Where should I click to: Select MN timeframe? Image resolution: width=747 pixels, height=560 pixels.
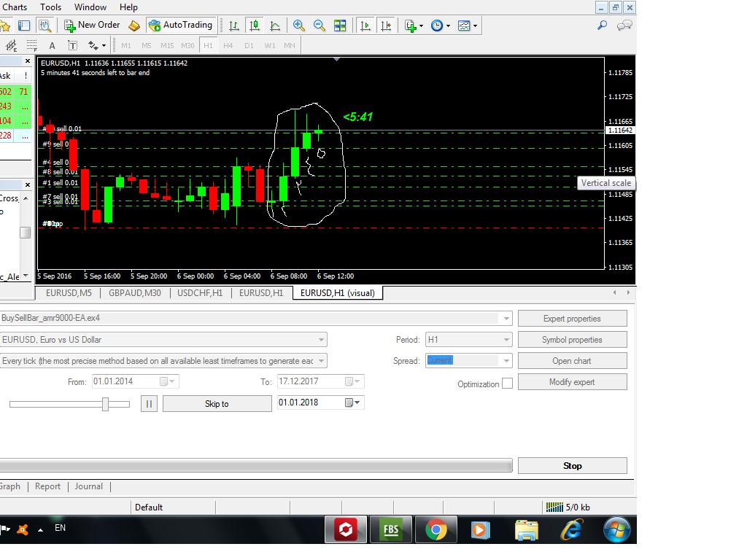click(289, 46)
